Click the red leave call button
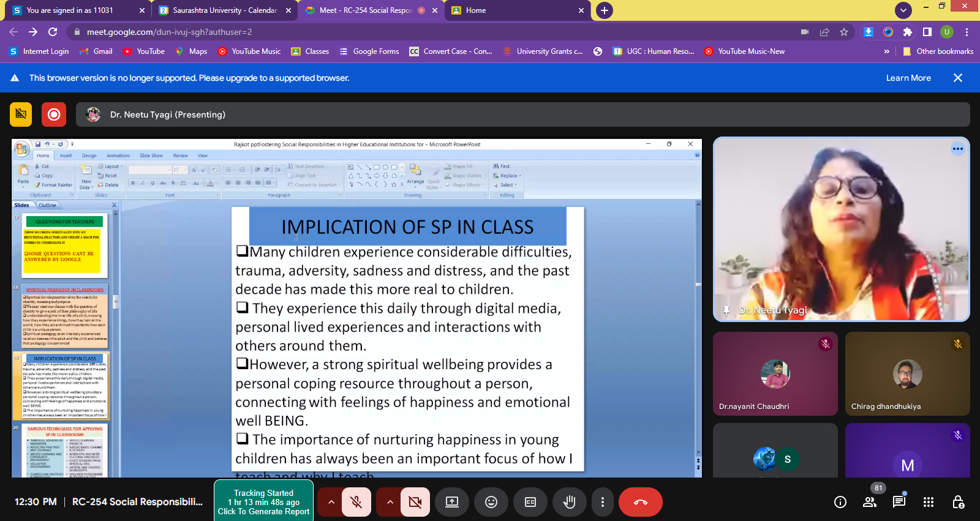This screenshot has height=521, width=980. pos(640,502)
